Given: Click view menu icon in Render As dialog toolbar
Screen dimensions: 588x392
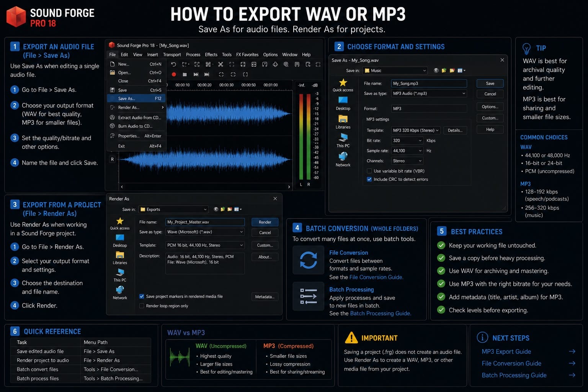Looking at the screenshot, I should tap(238, 209).
